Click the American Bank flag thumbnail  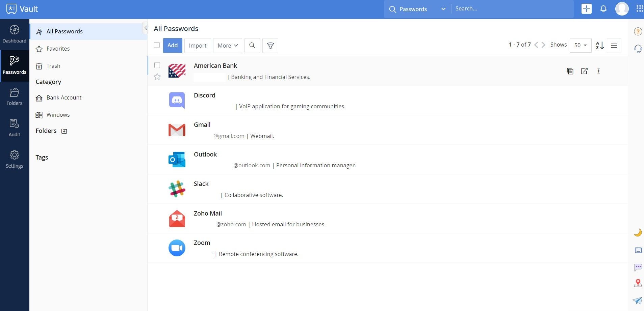[177, 71]
